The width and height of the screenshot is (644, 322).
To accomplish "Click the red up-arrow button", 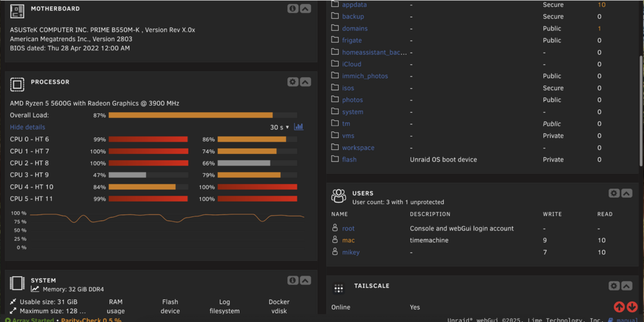I will tap(620, 307).
